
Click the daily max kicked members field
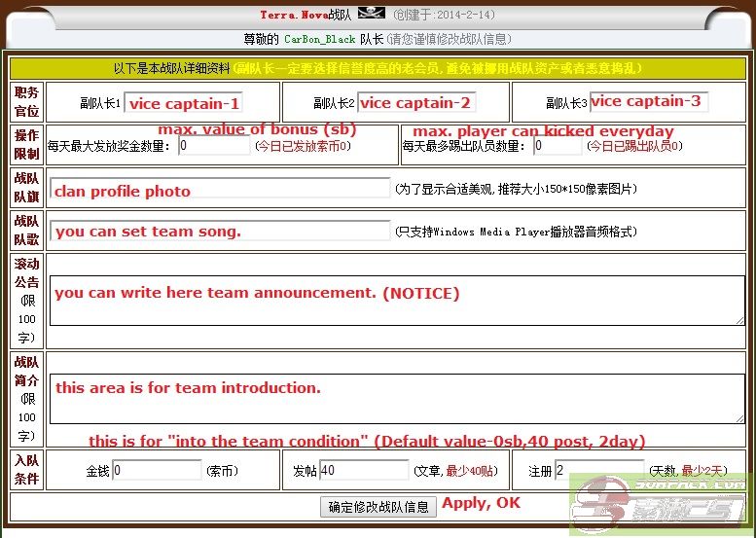558,146
